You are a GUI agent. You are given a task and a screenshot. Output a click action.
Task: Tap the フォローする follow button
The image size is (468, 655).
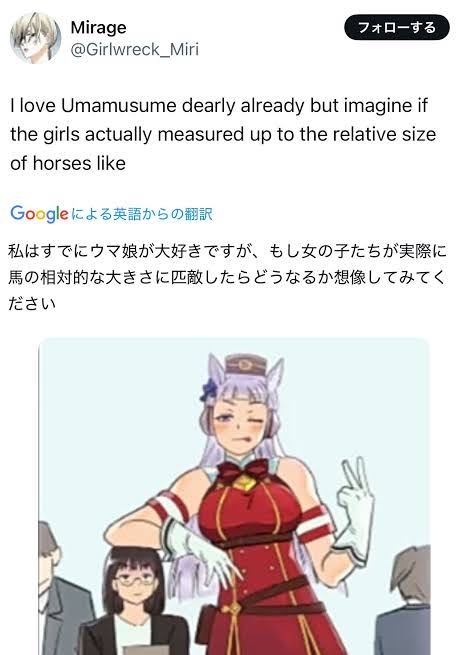point(397,28)
